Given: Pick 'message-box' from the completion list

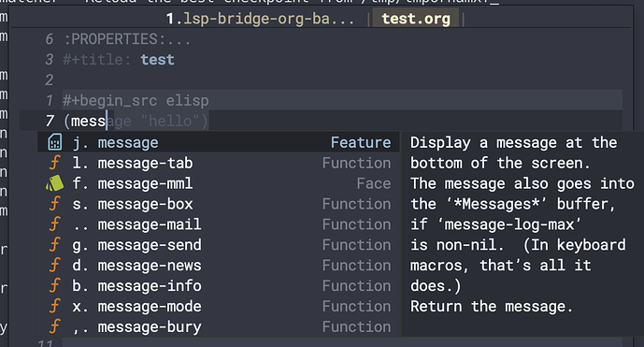Looking at the screenshot, I should 219,204.
